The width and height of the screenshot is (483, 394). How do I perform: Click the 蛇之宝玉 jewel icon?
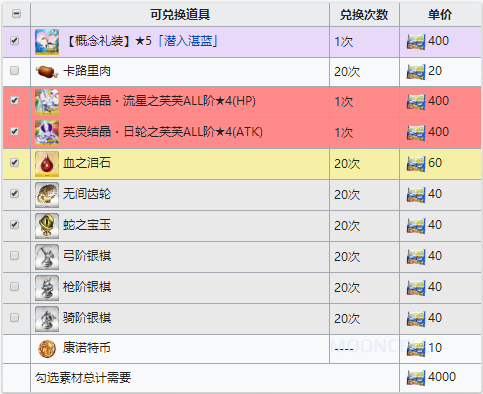(x=47, y=226)
